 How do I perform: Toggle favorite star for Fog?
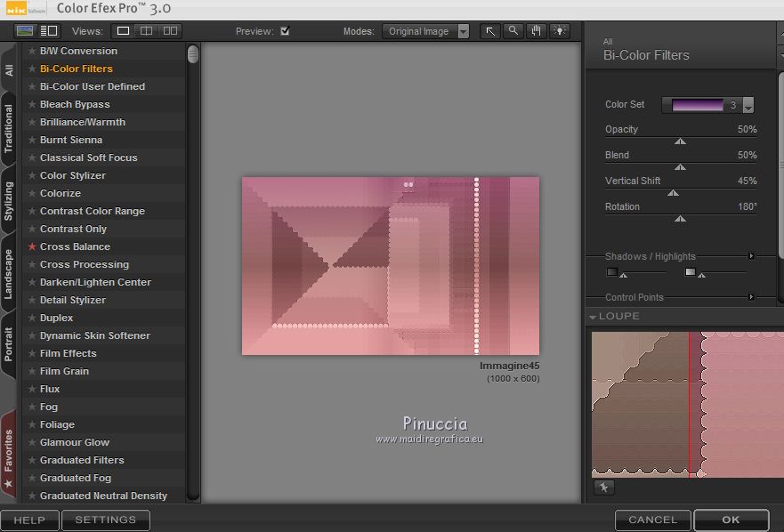click(x=32, y=407)
